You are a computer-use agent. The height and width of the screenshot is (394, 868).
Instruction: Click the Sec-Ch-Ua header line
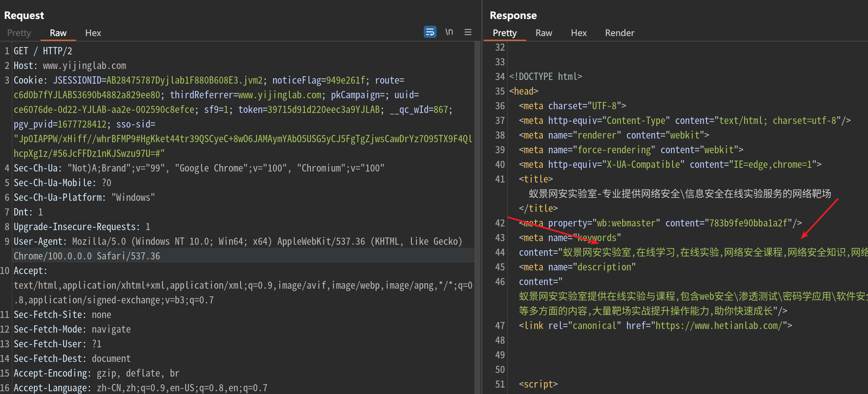point(199,168)
